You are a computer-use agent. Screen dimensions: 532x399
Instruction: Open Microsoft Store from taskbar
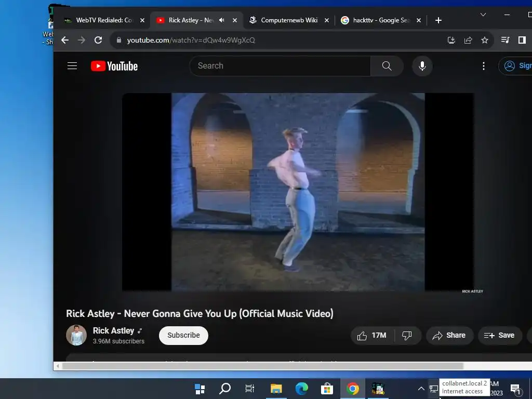point(327,389)
